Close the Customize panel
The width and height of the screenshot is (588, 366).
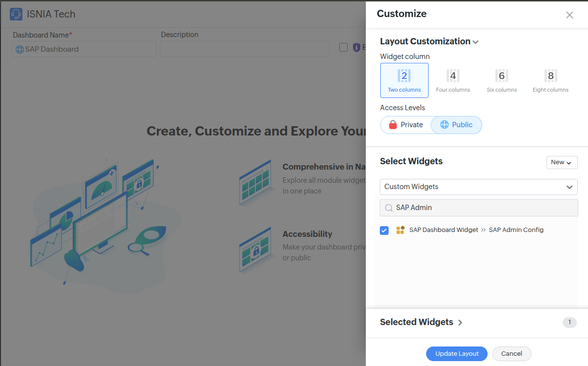pos(569,15)
